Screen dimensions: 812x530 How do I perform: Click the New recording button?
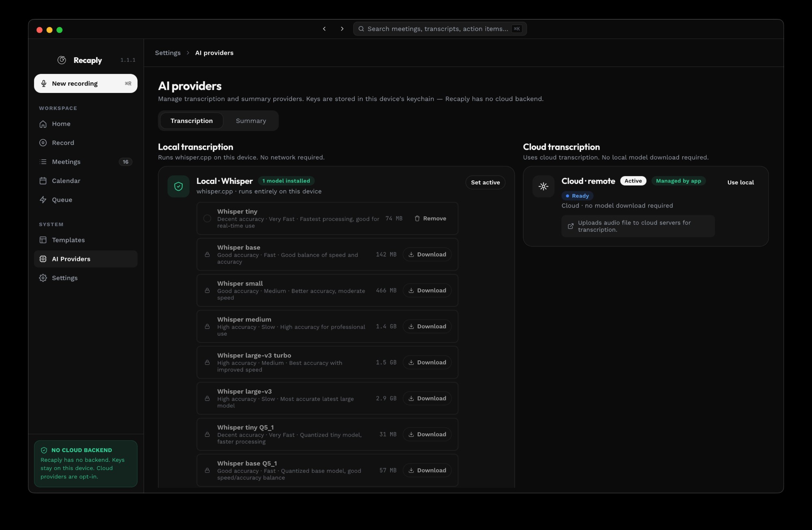[86, 84]
